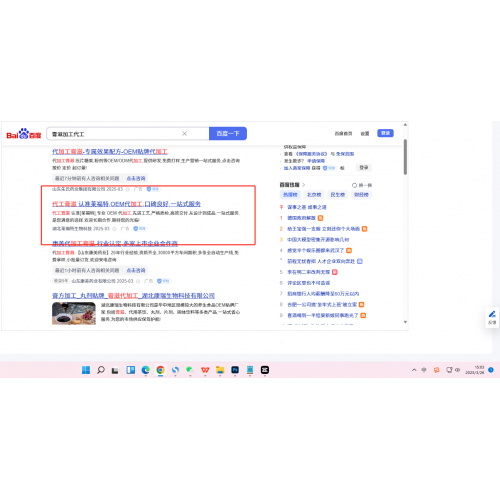The height and width of the screenshot is (500, 500).
Task: Open the result titled 代加工膏滋-专属效果配方
Action: tap(110, 152)
